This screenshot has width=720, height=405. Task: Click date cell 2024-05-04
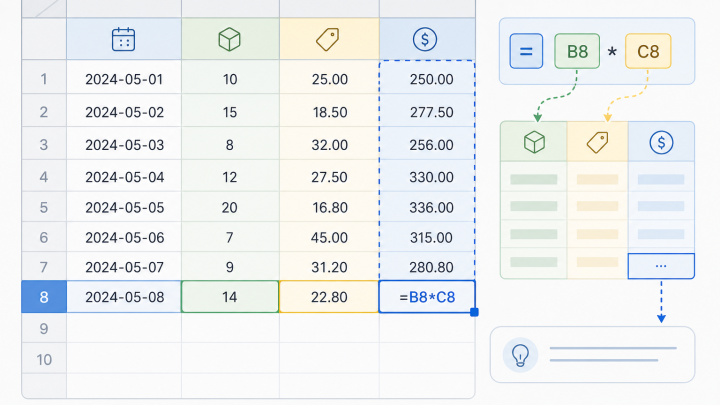[x=124, y=177]
